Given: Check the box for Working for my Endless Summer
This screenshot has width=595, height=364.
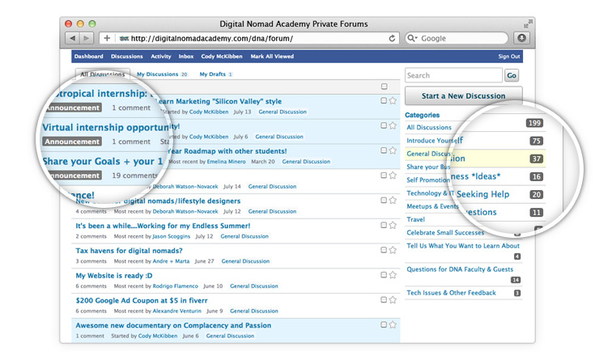Looking at the screenshot, I should 384,225.
